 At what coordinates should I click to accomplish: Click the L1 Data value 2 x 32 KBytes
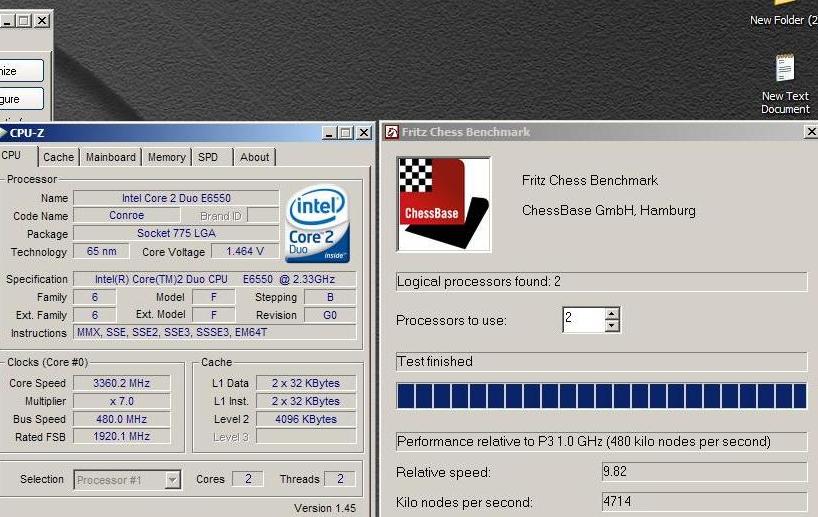[x=306, y=383]
